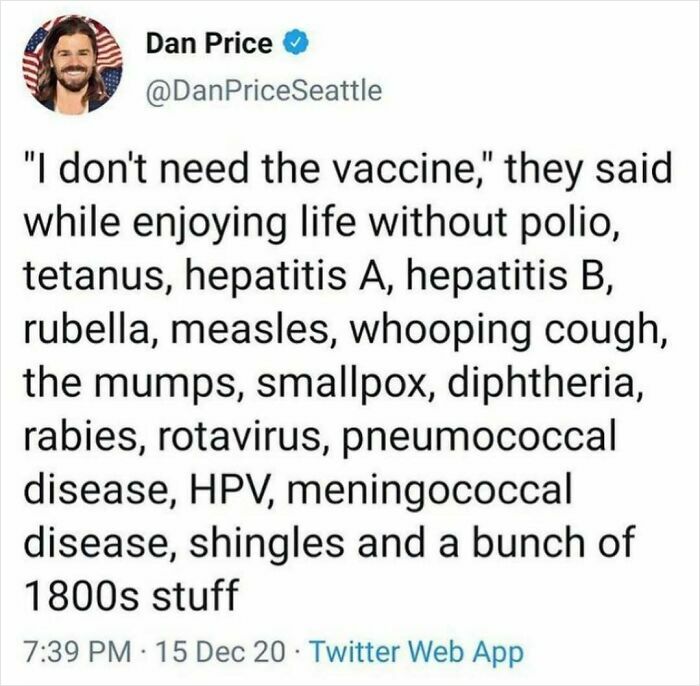This screenshot has height=686, width=700.
Task: Open the 7:39 PM timestamp
Action: [78, 652]
